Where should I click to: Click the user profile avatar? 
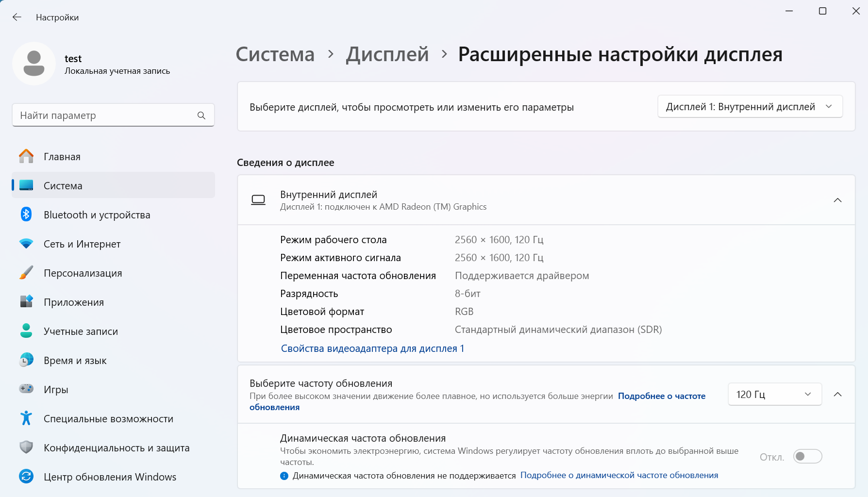coord(34,64)
